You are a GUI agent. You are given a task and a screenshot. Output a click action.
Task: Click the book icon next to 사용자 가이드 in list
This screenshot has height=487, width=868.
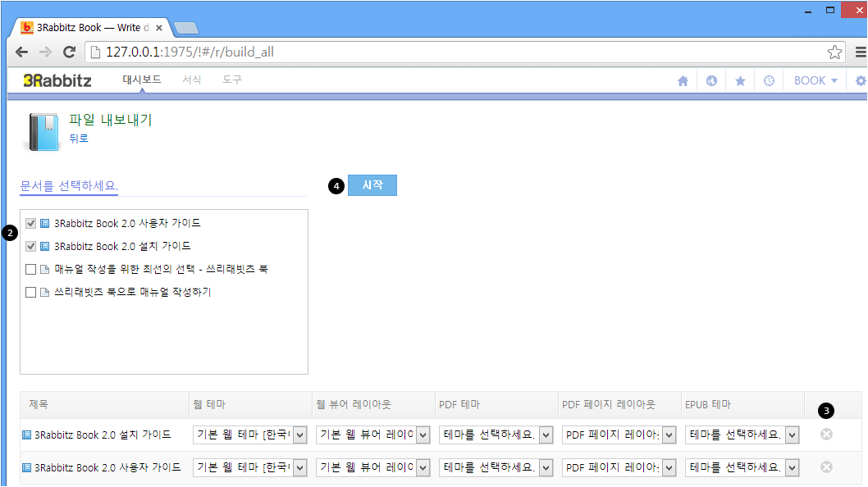45,224
